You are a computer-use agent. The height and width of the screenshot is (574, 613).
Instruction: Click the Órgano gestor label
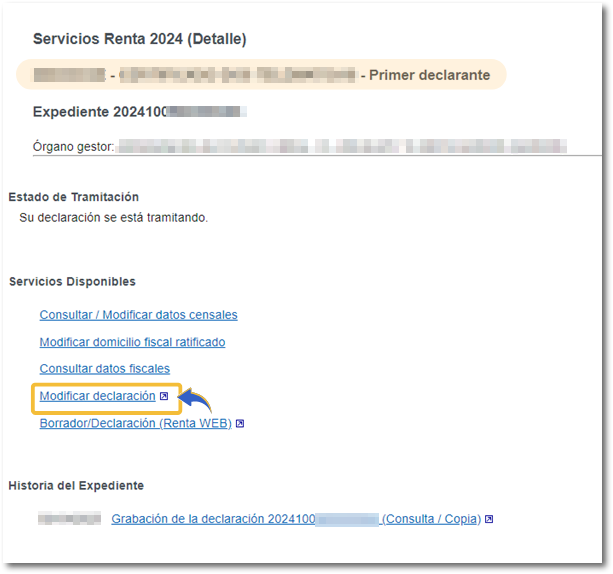point(74,147)
